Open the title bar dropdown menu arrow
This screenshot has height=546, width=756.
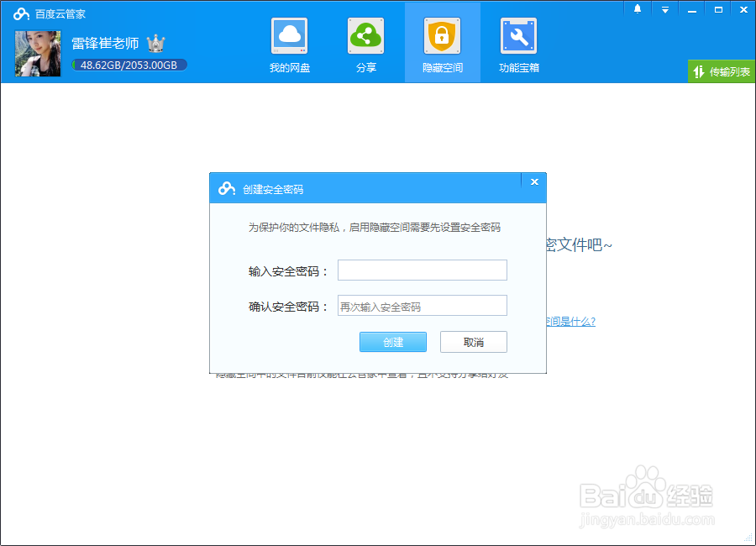click(665, 9)
